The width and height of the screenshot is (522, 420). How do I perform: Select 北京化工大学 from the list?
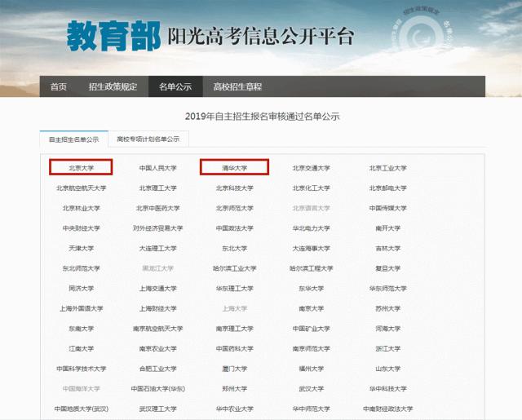tap(312, 188)
